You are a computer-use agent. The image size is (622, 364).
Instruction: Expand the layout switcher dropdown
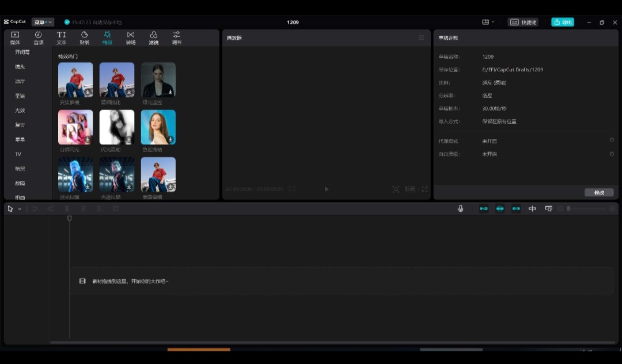[488, 22]
